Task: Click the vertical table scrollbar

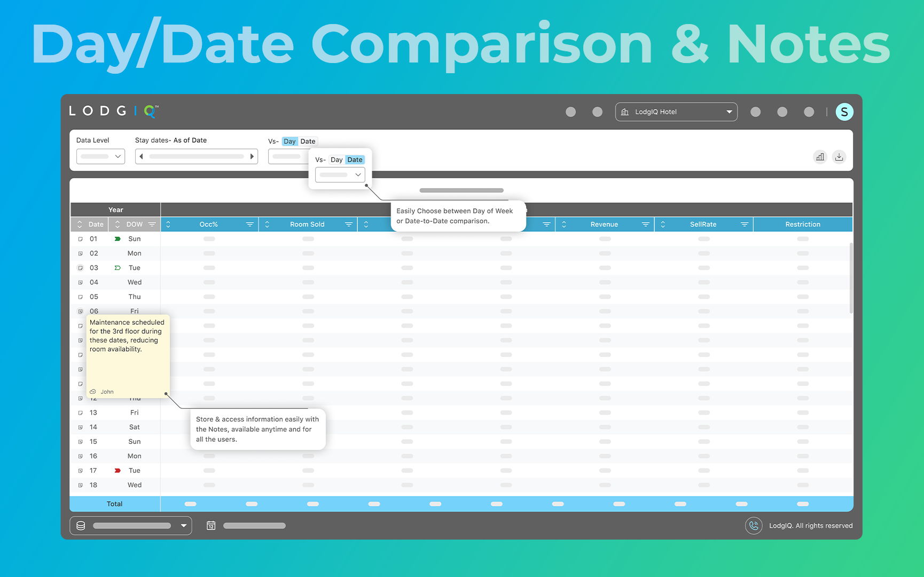Action: tap(851, 278)
